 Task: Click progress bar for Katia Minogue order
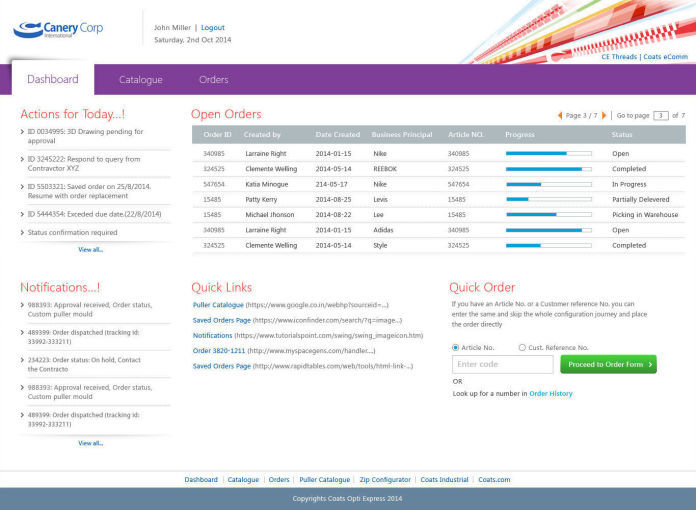point(549,184)
